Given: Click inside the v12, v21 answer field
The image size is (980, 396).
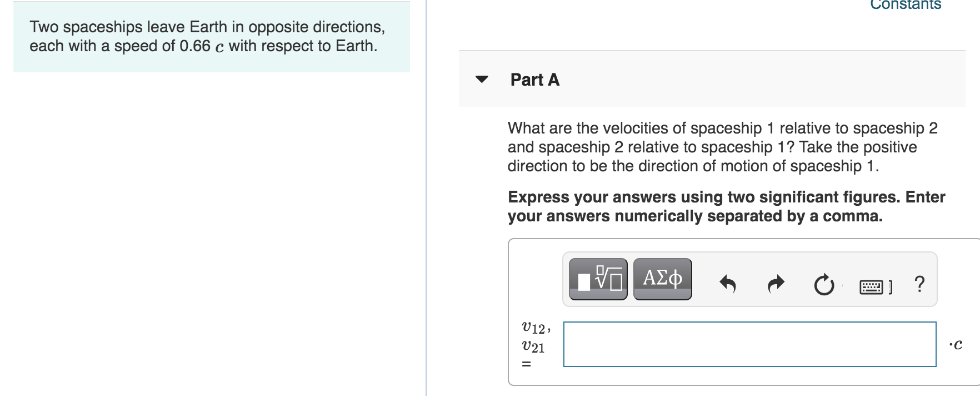Looking at the screenshot, I should [x=749, y=344].
